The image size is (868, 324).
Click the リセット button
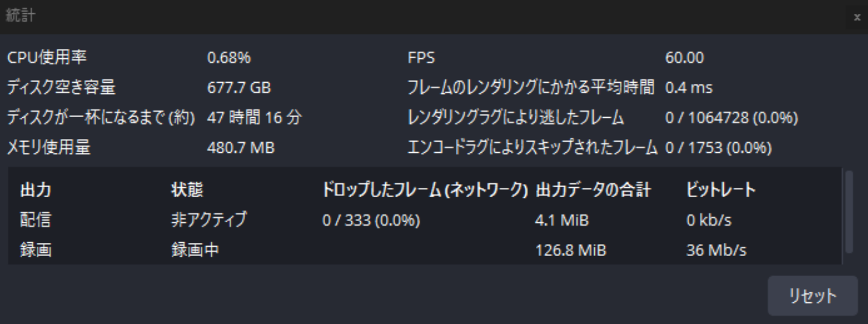(812, 296)
